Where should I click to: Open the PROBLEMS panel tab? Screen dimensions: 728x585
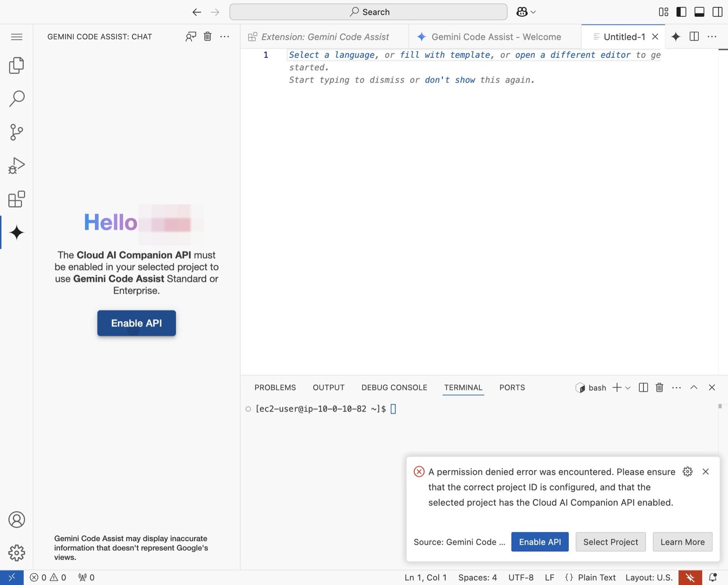click(x=275, y=387)
